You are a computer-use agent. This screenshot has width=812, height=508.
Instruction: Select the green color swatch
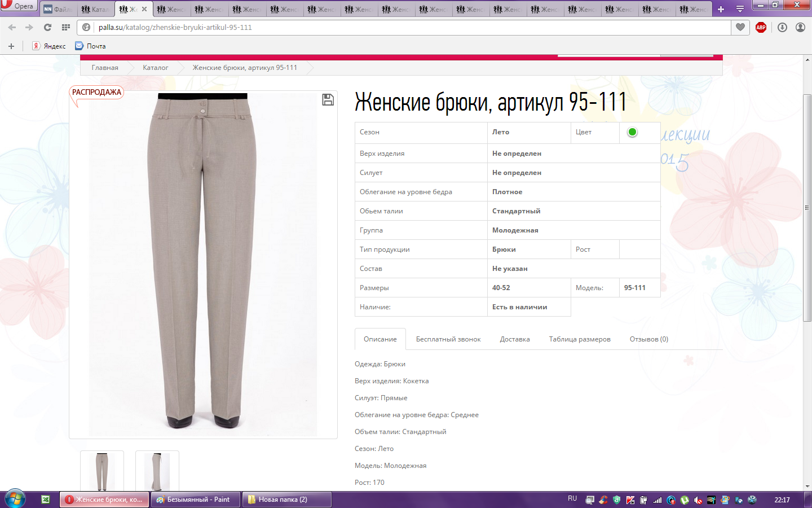click(632, 132)
